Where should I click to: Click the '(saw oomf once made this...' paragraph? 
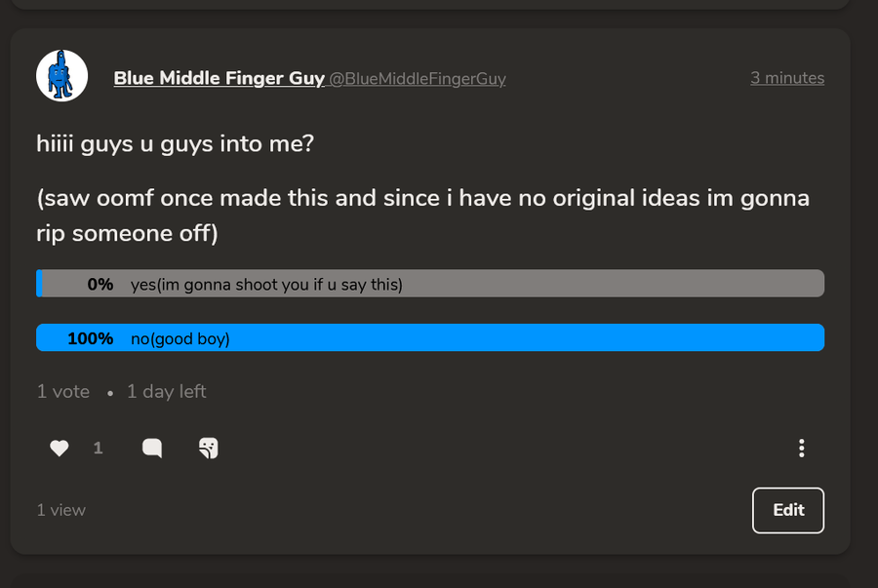pyautogui.click(x=422, y=216)
